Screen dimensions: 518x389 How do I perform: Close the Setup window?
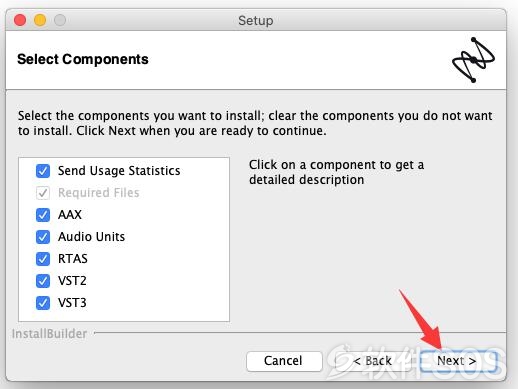tap(20, 20)
